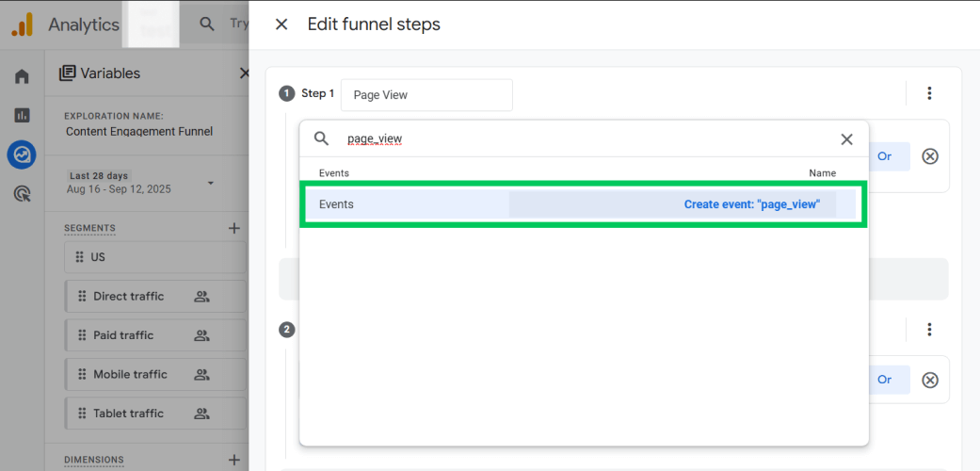Add a new dimension with plus icon

point(234,460)
